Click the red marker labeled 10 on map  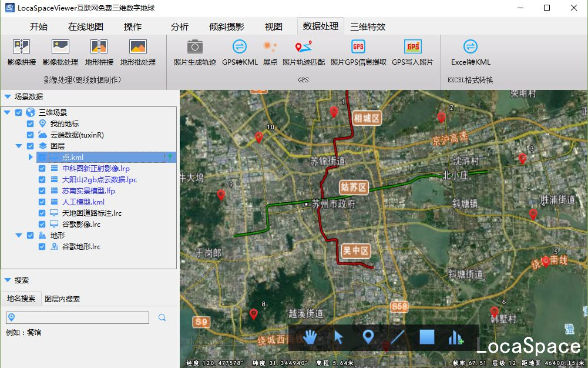258,137
